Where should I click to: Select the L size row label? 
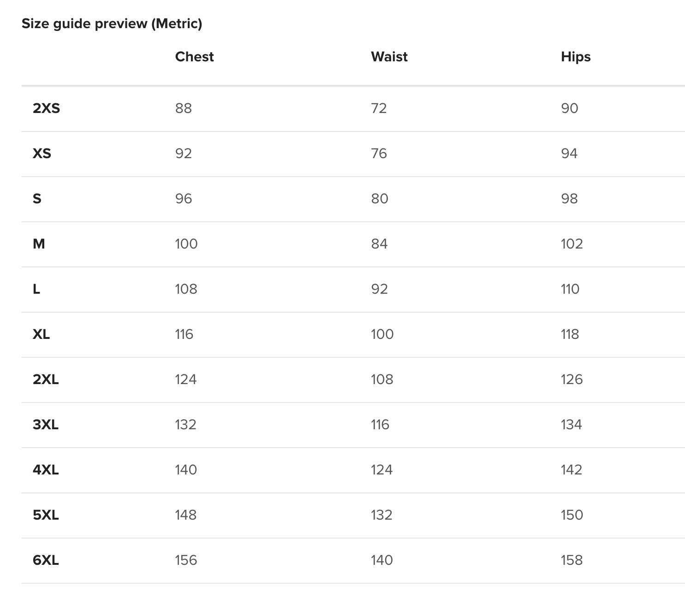[36, 289]
